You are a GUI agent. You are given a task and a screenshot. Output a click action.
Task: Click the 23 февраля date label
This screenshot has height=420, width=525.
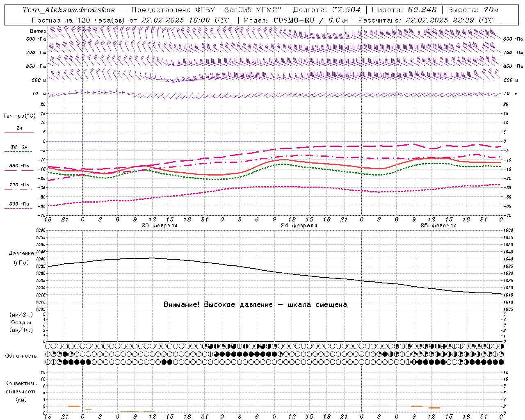pos(160,226)
